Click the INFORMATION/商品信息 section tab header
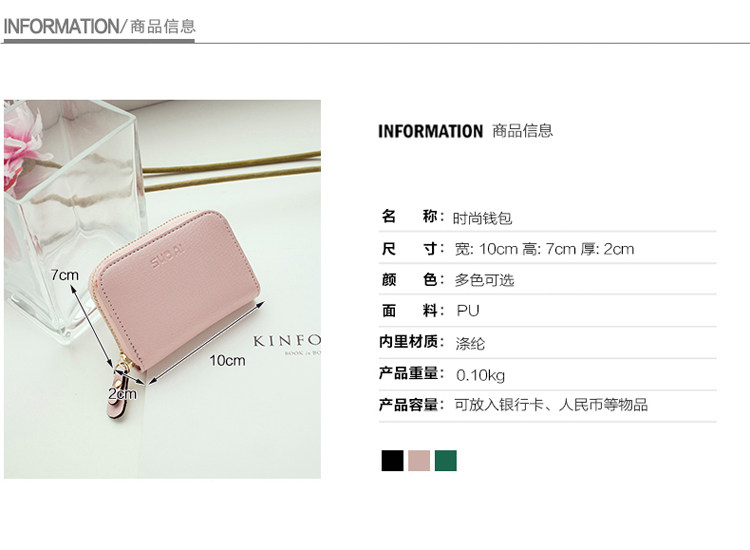This screenshot has height=550, width=750. coord(99,26)
